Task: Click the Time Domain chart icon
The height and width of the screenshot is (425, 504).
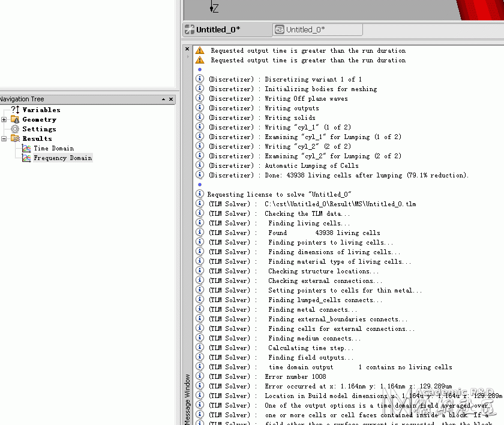Action: tap(26, 149)
